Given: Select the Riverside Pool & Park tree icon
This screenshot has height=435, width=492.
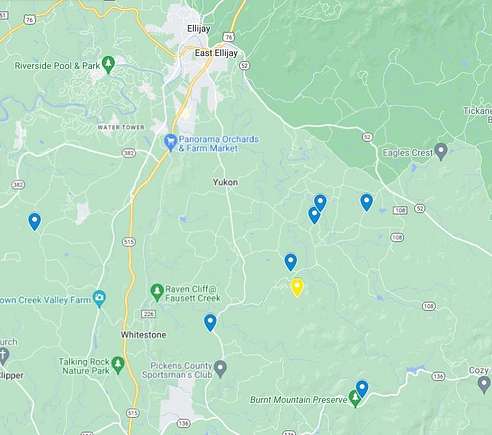Looking at the screenshot, I should tap(108, 64).
